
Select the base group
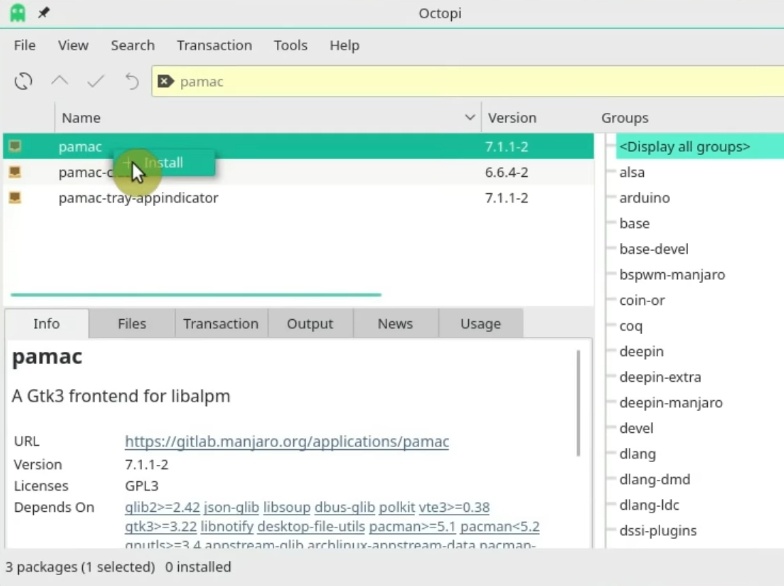(x=634, y=223)
